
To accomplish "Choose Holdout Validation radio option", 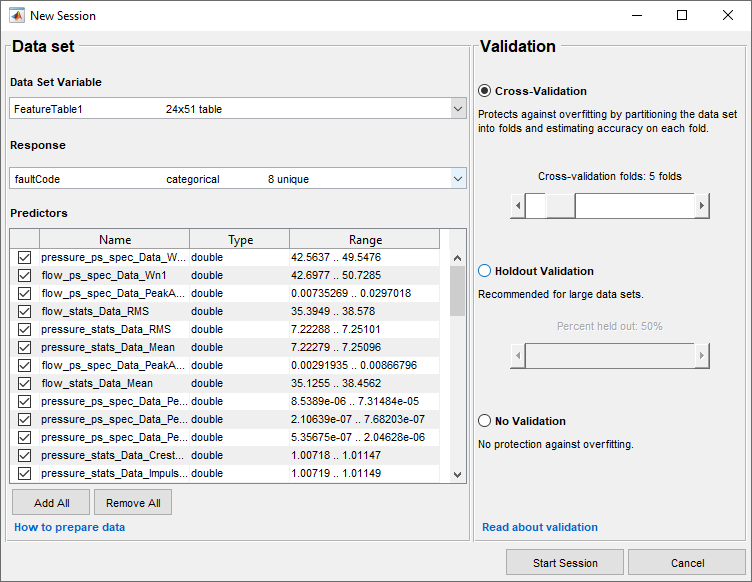I will [x=485, y=271].
